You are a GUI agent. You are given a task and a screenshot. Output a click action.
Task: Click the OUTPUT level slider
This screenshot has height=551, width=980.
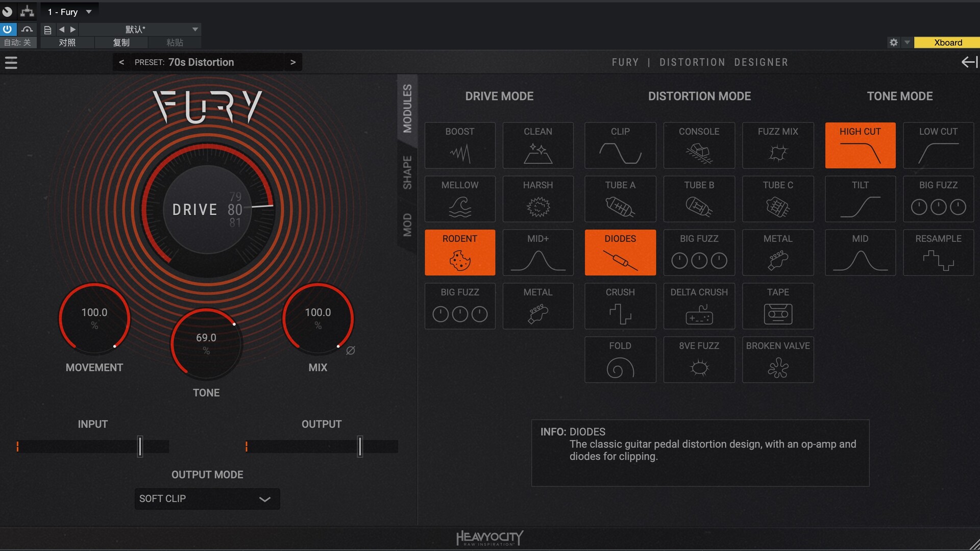(x=322, y=446)
